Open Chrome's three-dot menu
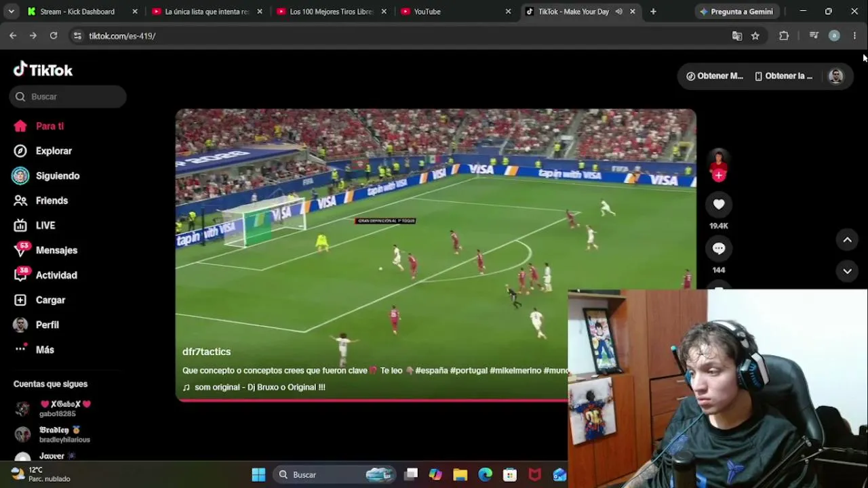 pyautogui.click(x=854, y=36)
